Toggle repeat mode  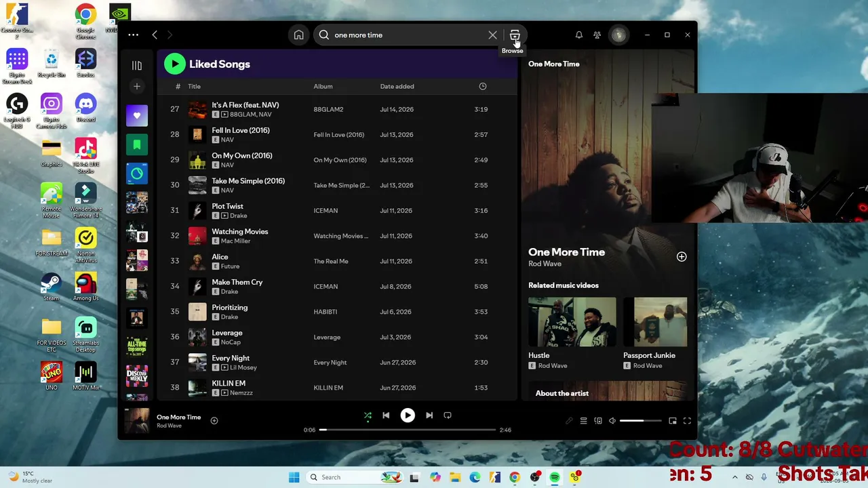tap(448, 415)
